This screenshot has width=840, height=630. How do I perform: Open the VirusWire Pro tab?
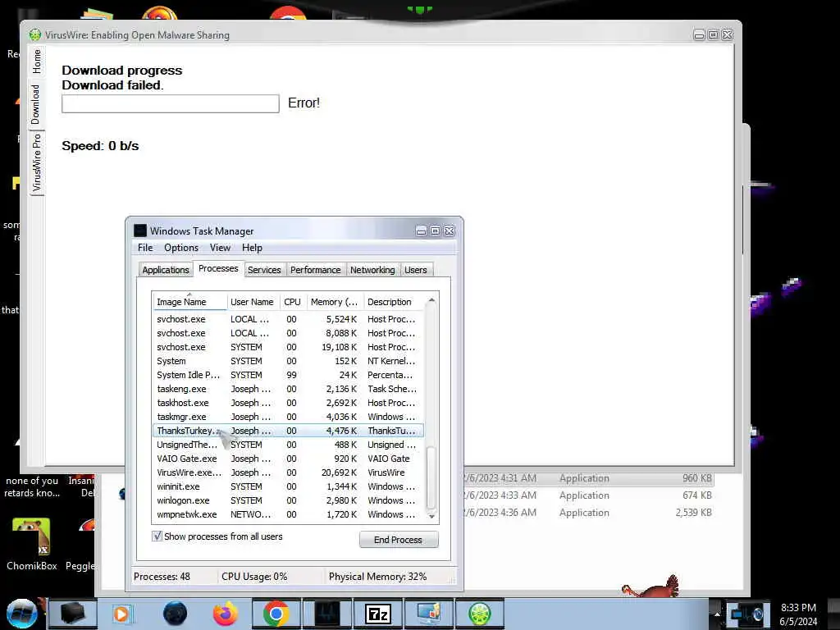click(x=36, y=163)
